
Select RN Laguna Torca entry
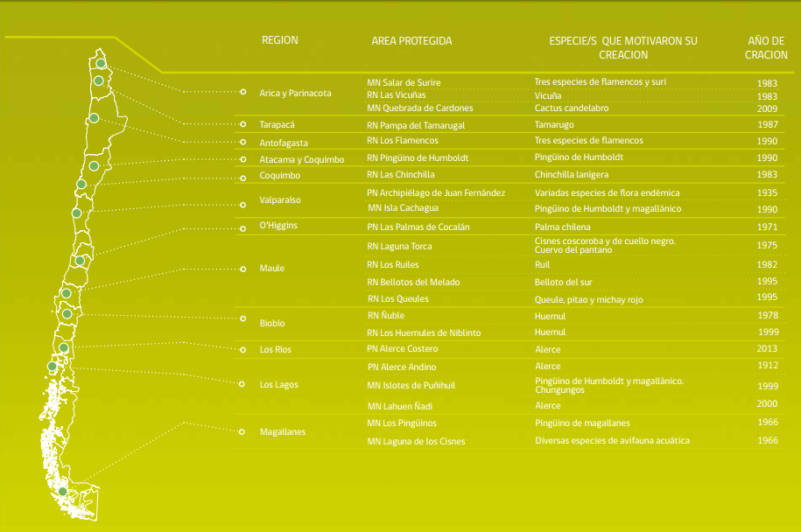point(399,246)
